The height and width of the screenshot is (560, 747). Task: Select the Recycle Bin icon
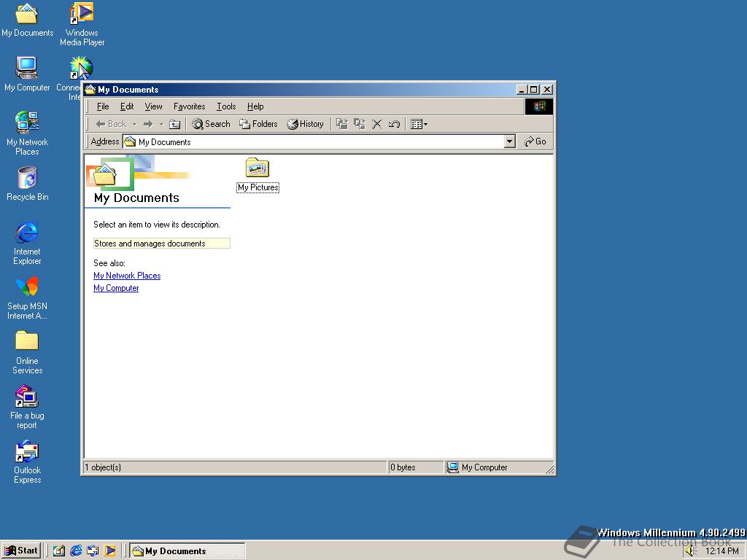tap(27, 184)
